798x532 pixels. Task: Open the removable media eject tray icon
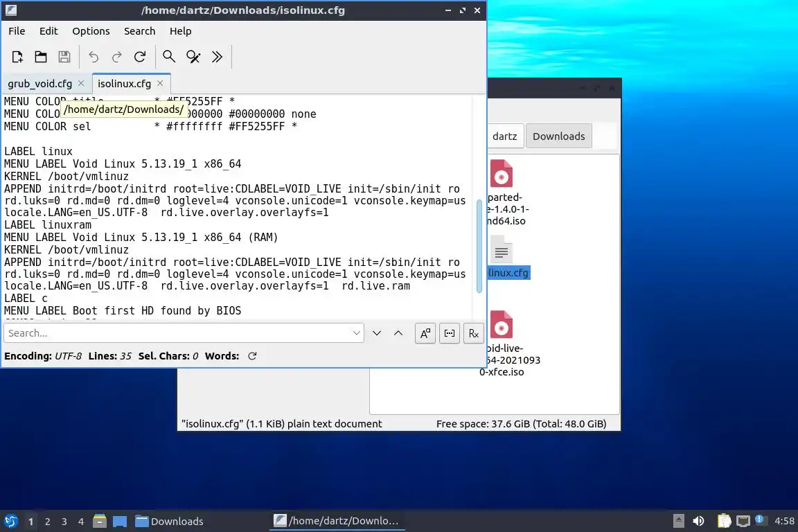click(x=678, y=521)
